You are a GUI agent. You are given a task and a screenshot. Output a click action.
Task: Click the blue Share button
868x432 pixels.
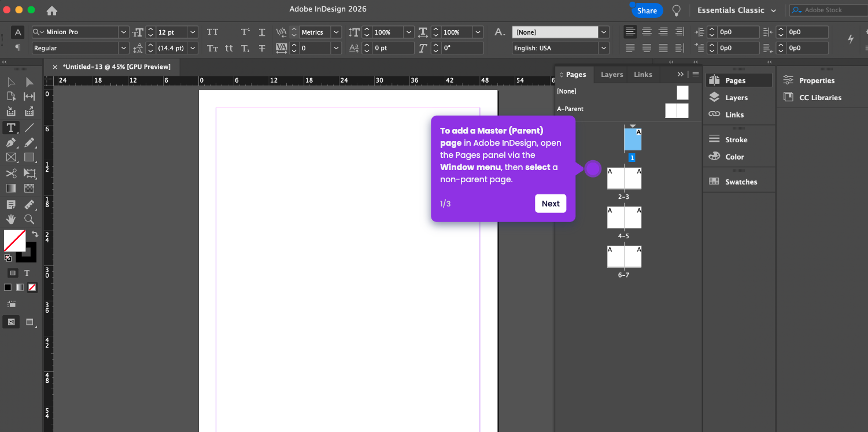coord(647,10)
